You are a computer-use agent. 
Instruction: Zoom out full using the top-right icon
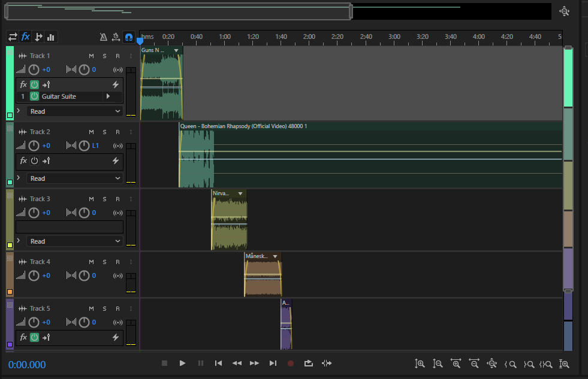pos(564,11)
